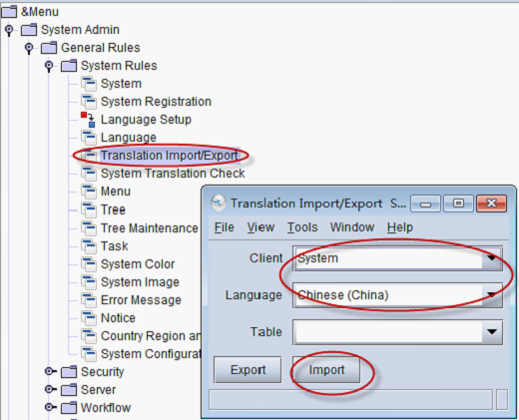519x420 pixels.
Task: Select the Error Message tree item
Action: [141, 300]
